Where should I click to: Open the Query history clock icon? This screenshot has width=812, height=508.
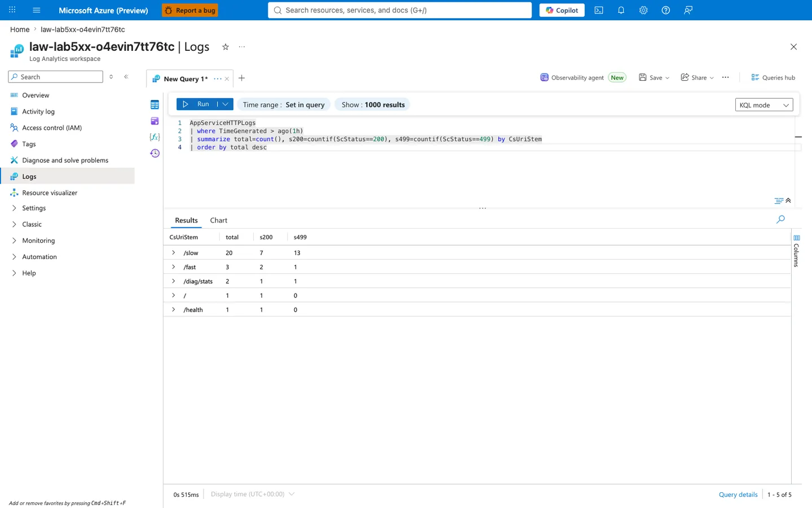[155, 153]
